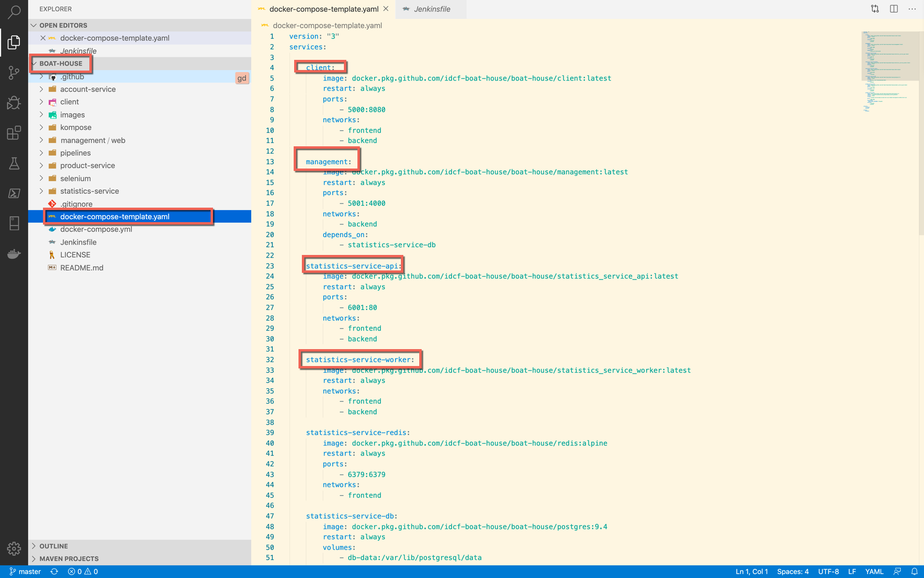Open Jenkinsfile in BOAT-HOUSE tree
The image size is (924, 578).
pyautogui.click(x=140, y=242)
